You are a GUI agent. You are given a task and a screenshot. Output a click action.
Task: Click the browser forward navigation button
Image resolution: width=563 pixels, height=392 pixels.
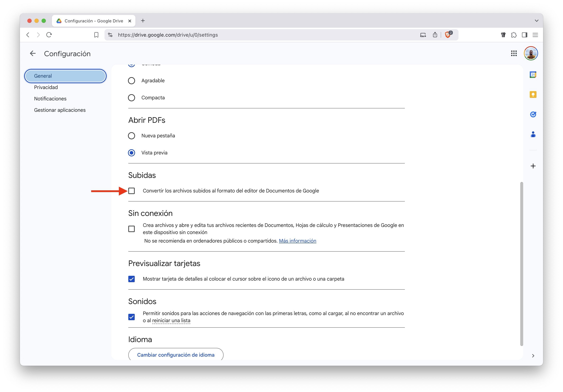(38, 35)
